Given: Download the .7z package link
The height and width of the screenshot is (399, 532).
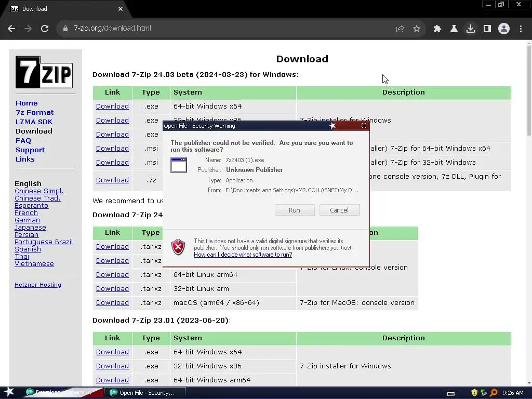Looking at the screenshot, I should [x=112, y=180].
